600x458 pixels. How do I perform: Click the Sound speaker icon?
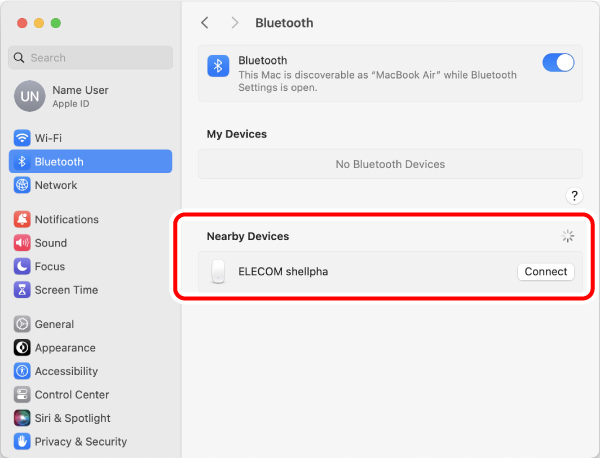click(22, 243)
